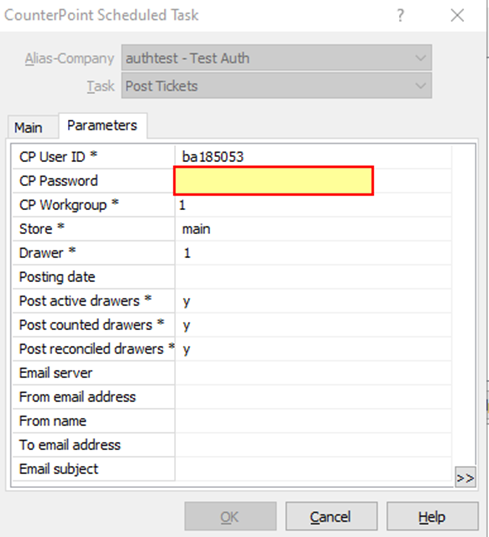The height and width of the screenshot is (537, 489).
Task: Click the CP Workgroup value cell
Action: (313, 205)
